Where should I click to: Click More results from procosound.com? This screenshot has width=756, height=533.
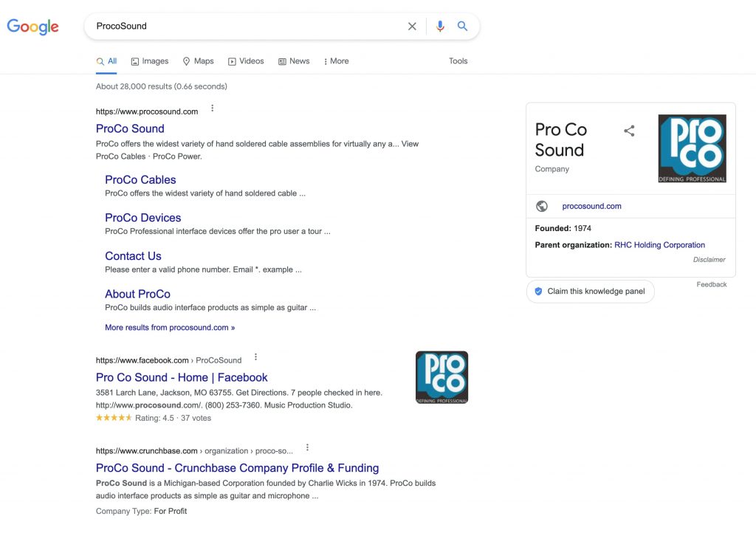170,327
